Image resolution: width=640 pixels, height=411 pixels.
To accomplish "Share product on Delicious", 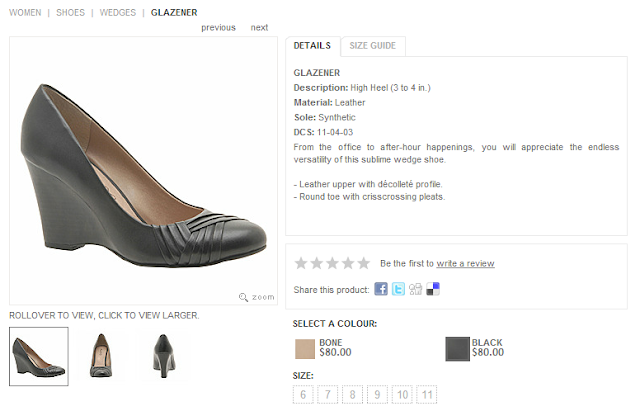I will [x=432, y=289].
